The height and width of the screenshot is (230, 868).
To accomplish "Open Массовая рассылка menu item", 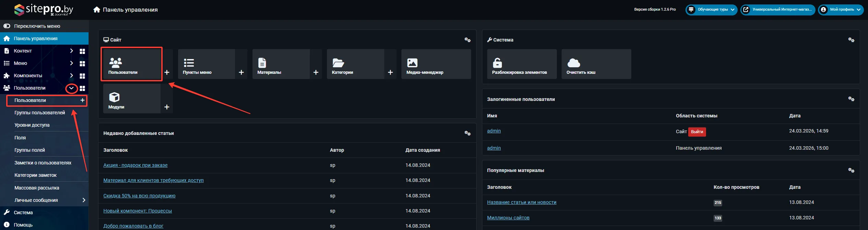I will click(37, 188).
